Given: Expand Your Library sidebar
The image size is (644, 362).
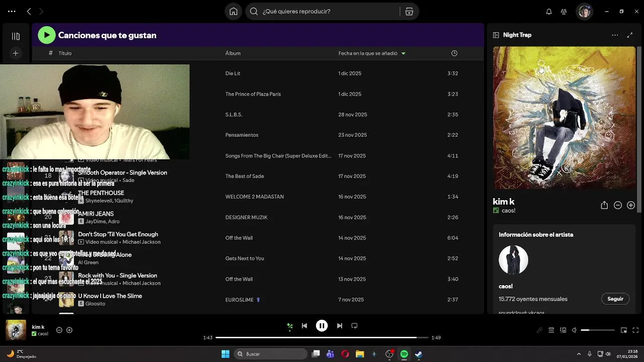Looking at the screenshot, I should pos(16,36).
